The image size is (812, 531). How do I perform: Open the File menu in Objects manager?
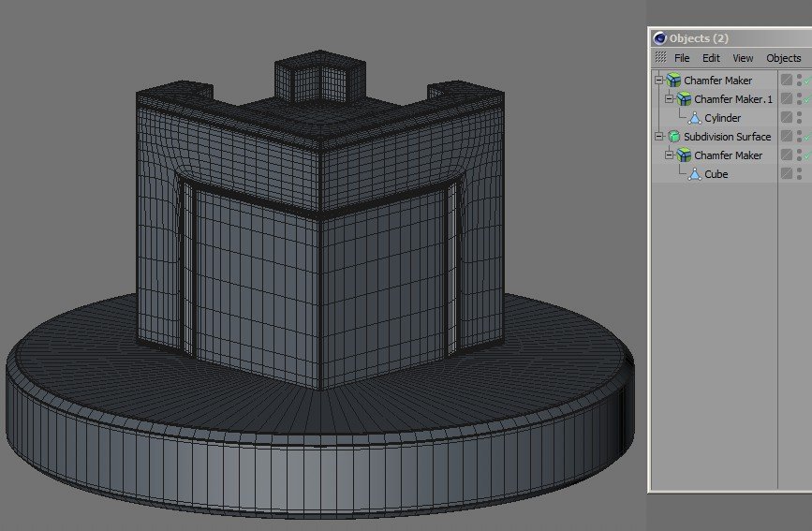(682, 58)
